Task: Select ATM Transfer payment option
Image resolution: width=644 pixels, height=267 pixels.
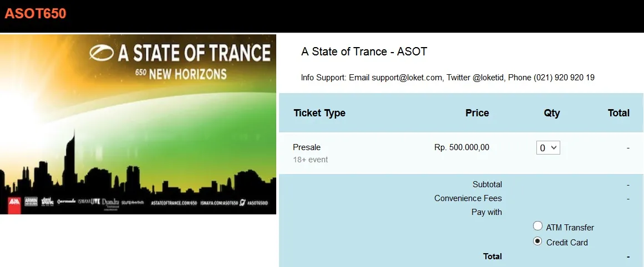Action: coord(537,226)
